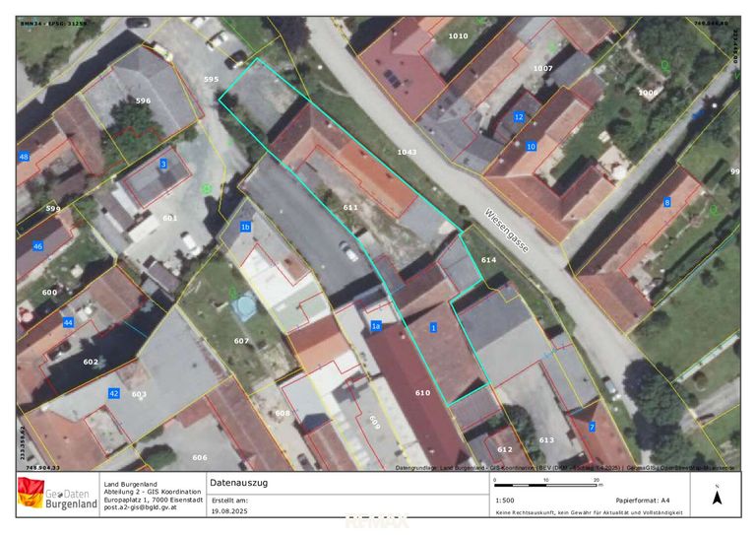This screenshot has height=535, width=756.
Task: Select the blue house number marker 48
Action: [24, 157]
